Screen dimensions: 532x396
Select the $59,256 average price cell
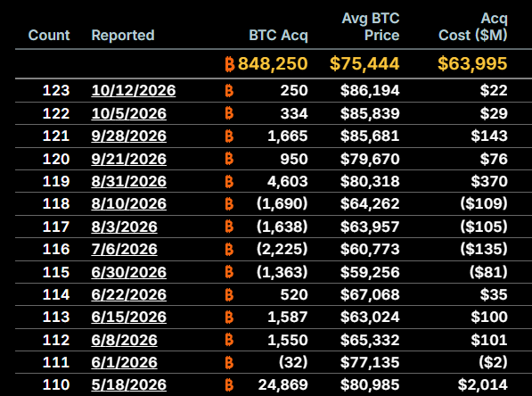370,272
